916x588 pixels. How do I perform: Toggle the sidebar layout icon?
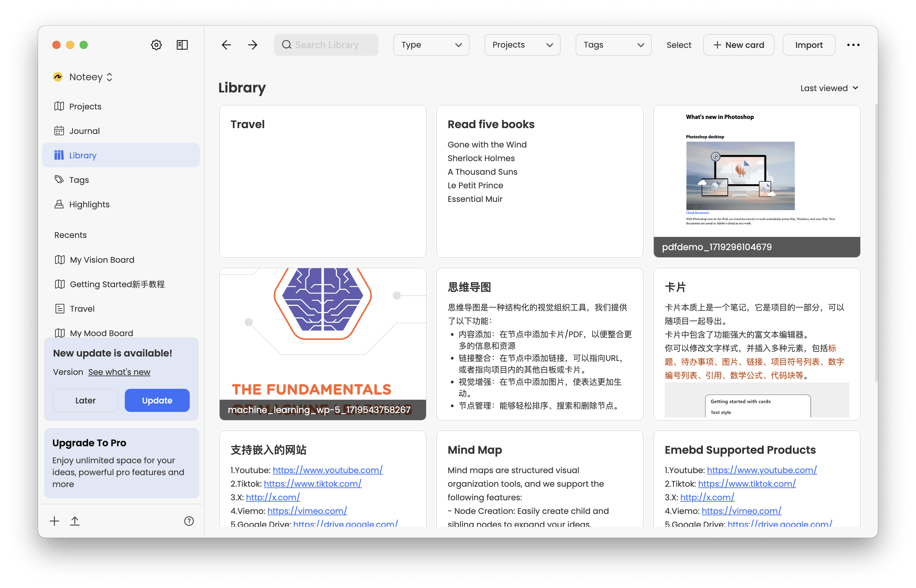pyautogui.click(x=182, y=45)
